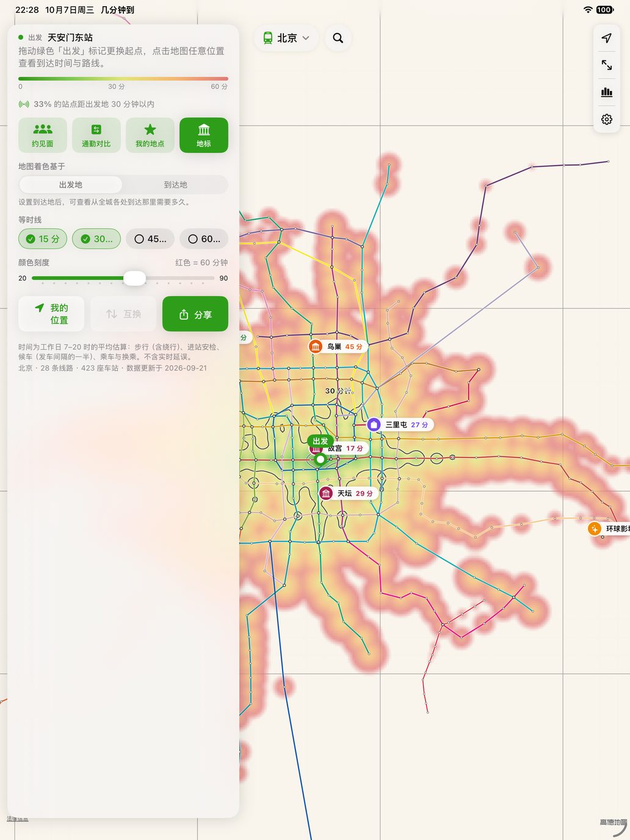Open the 约见面 meet-up feature
This screenshot has width=630, height=840.
point(43,135)
